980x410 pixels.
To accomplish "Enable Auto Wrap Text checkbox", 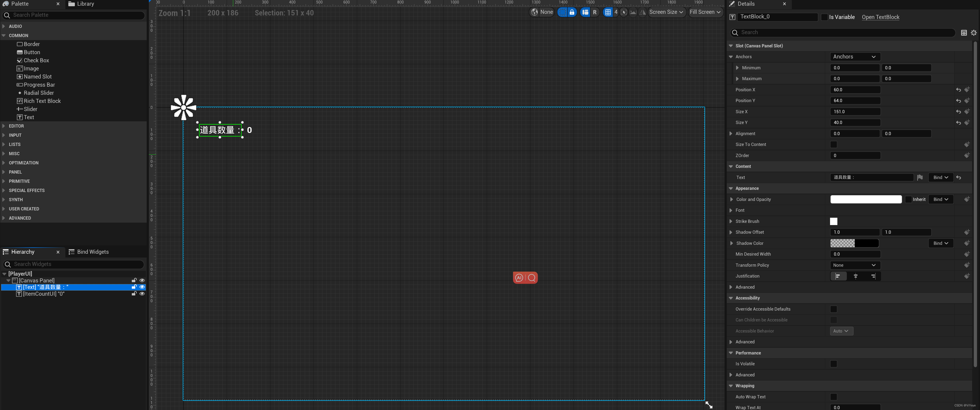I will click(x=834, y=397).
